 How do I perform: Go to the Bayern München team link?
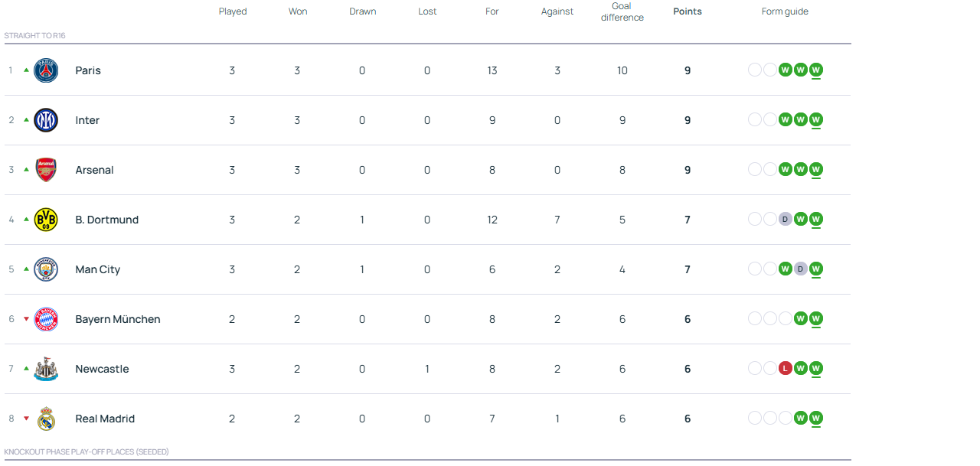coord(118,319)
